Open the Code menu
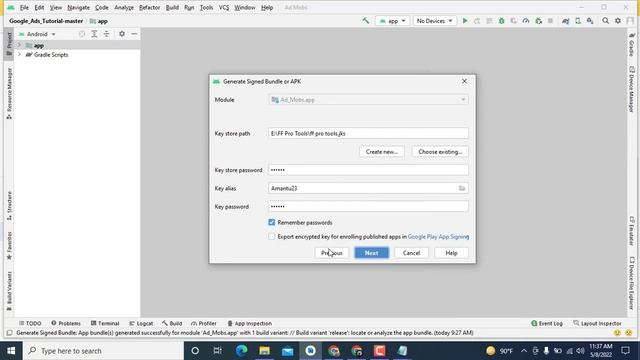The height and width of the screenshot is (360, 640). click(x=102, y=7)
